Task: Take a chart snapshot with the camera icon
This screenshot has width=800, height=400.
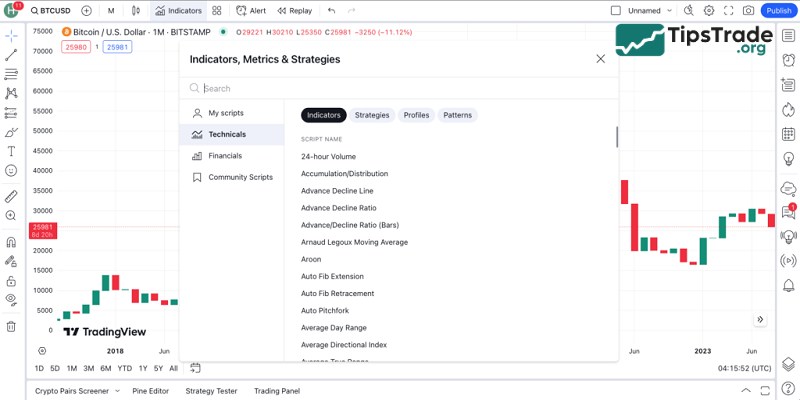Action: (748, 11)
